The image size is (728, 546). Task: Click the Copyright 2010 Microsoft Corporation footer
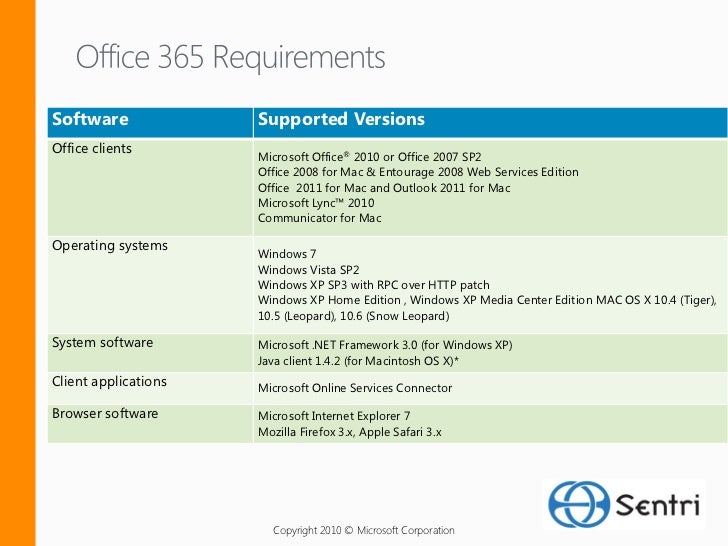364,530
